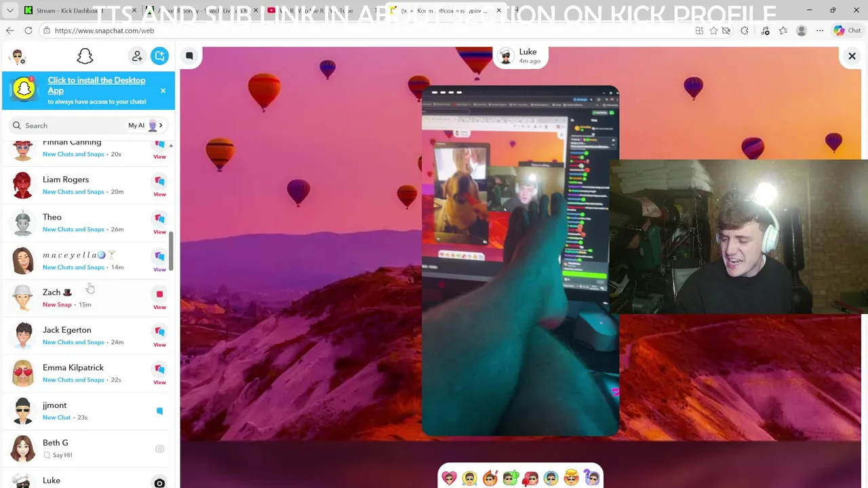Dismiss the Desktop App install banner
This screenshot has width=868, height=488.
click(x=163, y=90)
